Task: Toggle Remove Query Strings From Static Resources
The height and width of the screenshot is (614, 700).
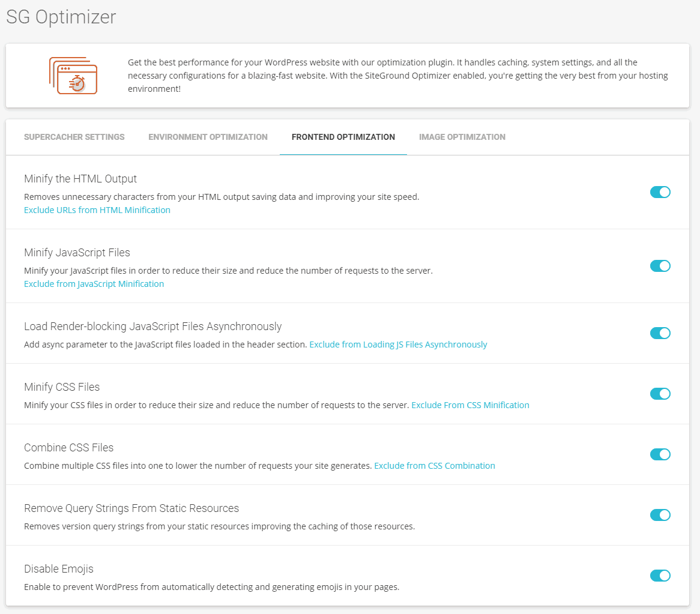Action: pos(660,515)
